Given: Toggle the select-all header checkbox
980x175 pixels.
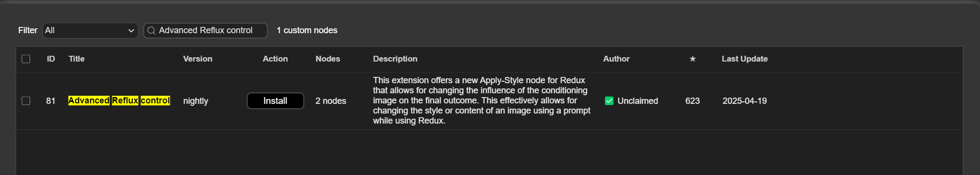Looking at the screenshot, I should (x=26, y=59).
